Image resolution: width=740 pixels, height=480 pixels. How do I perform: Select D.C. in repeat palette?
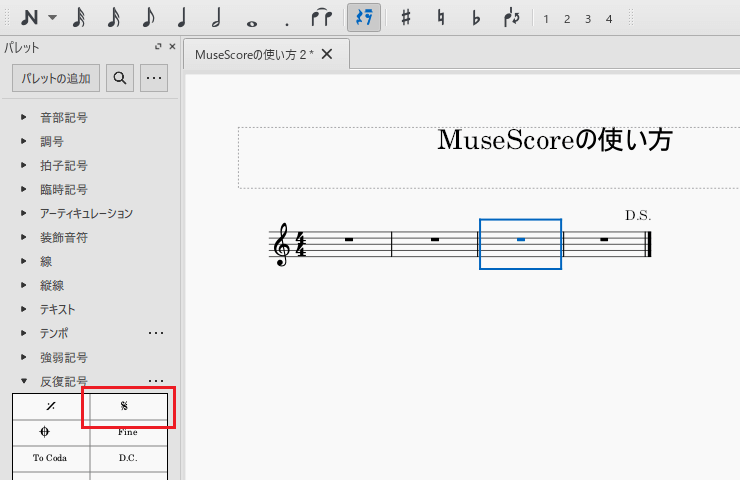click(x=128, y=458)
